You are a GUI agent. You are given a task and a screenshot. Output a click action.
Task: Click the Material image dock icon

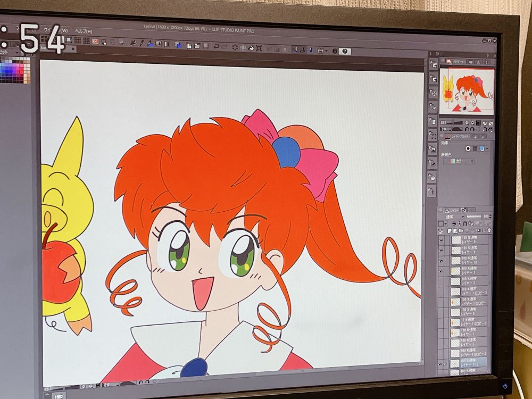pyautogui.click(x=433, y=149)
